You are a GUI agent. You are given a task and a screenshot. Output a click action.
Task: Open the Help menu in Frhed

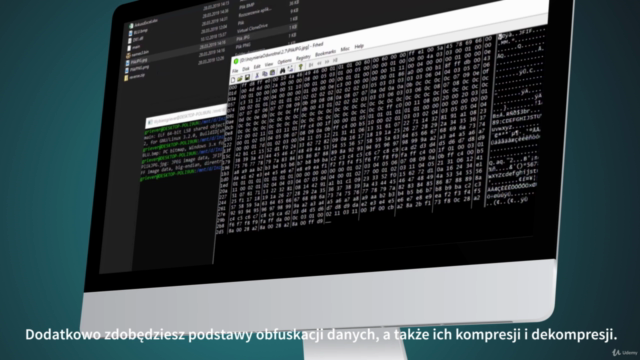click(359, 46)
